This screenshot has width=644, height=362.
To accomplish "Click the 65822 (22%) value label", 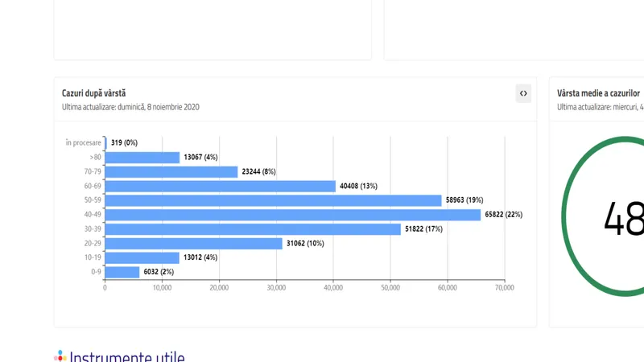I will tap(503, 215).
